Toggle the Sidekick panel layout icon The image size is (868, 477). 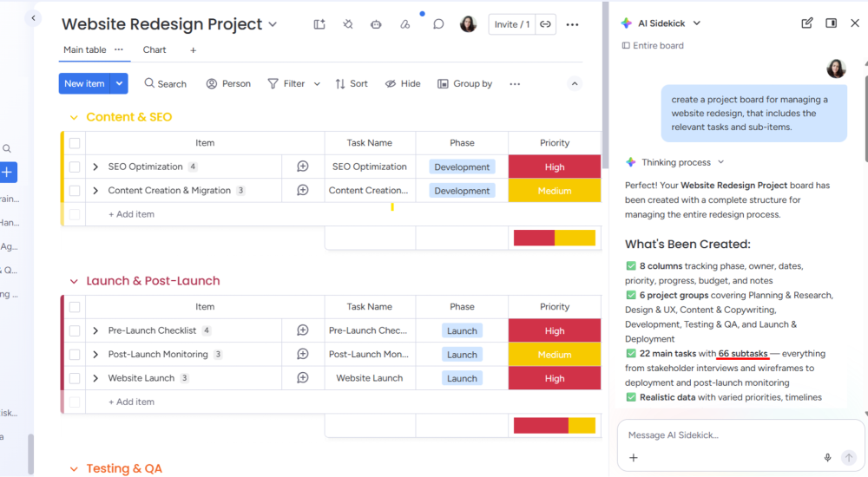click(x=831, y=23)
